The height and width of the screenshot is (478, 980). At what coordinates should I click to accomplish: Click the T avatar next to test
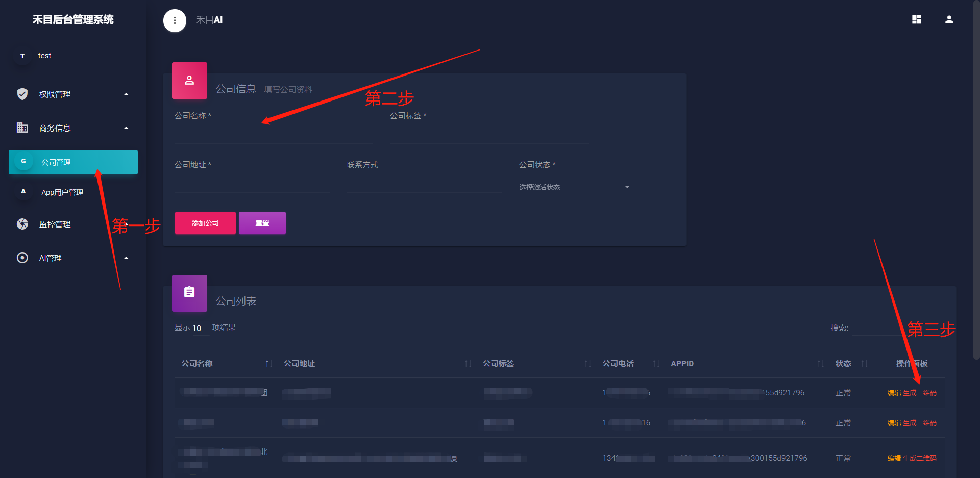tap(22, 56)
